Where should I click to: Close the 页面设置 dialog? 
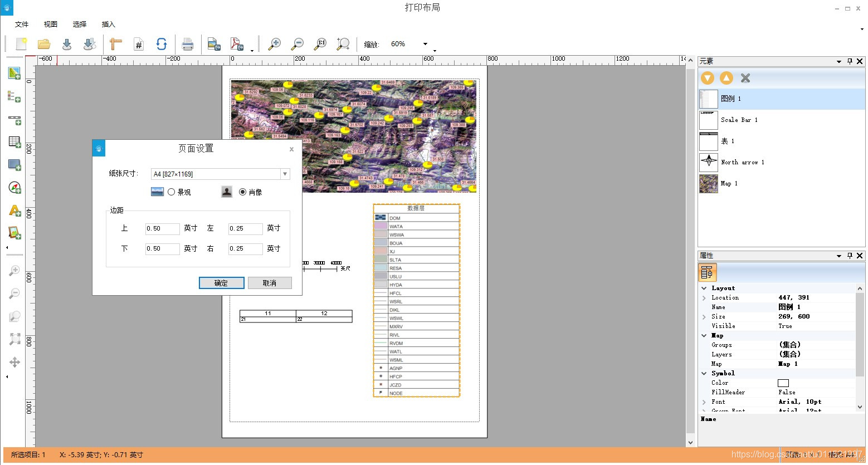tap(291, 149)
